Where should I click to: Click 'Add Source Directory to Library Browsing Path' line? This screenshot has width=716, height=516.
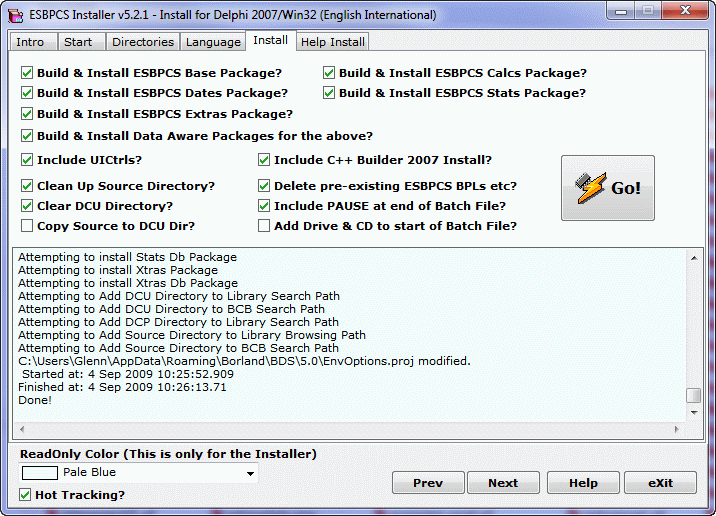click(192, 335)
